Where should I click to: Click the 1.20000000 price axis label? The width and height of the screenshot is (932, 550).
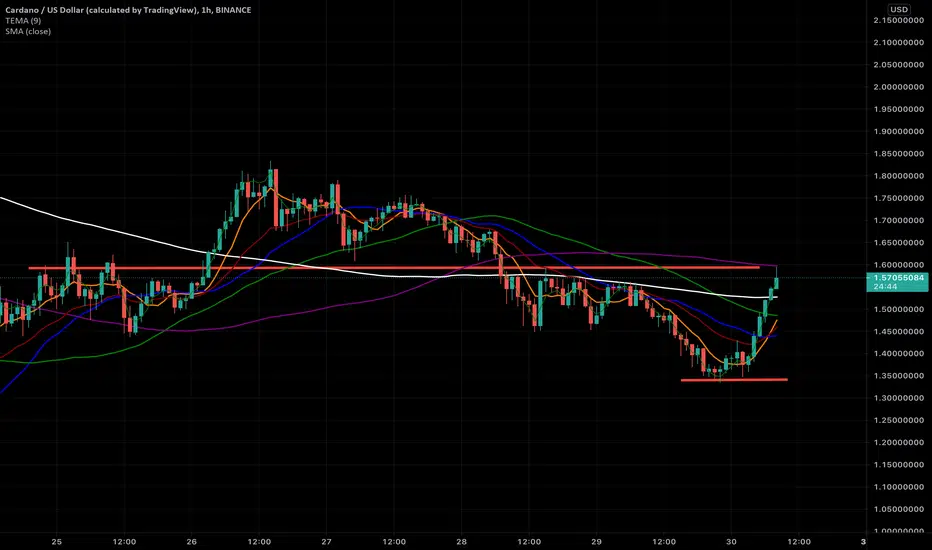coord(898,442)
